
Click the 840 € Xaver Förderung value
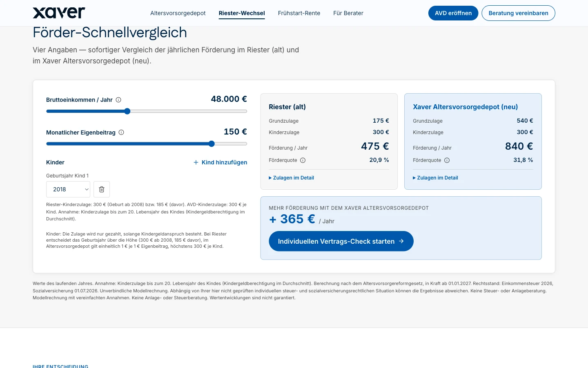point(519,146)
